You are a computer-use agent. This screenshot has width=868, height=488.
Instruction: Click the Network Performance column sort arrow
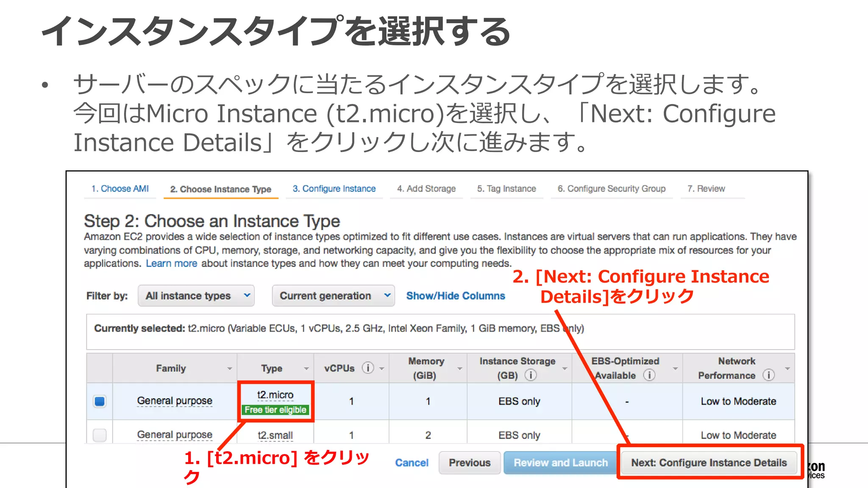click(x=787, y=369)
